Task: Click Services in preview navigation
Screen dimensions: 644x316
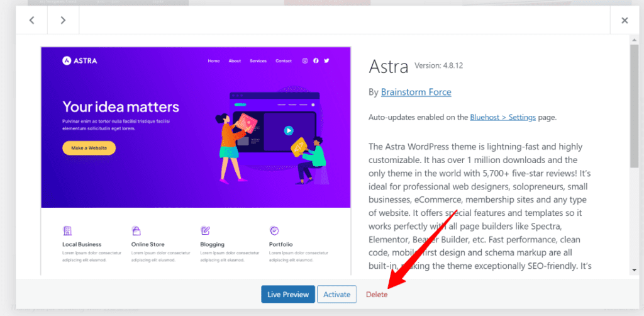Action: [258, 61]
